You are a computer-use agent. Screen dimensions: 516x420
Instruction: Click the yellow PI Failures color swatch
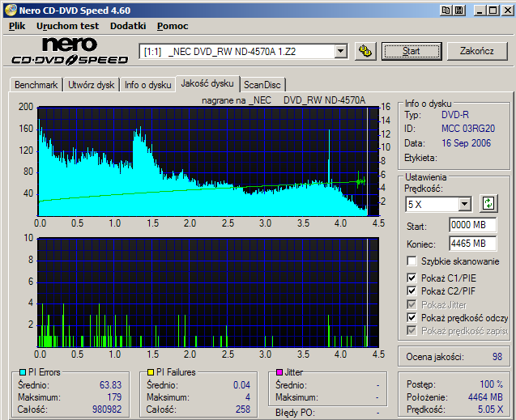[151, 372]
